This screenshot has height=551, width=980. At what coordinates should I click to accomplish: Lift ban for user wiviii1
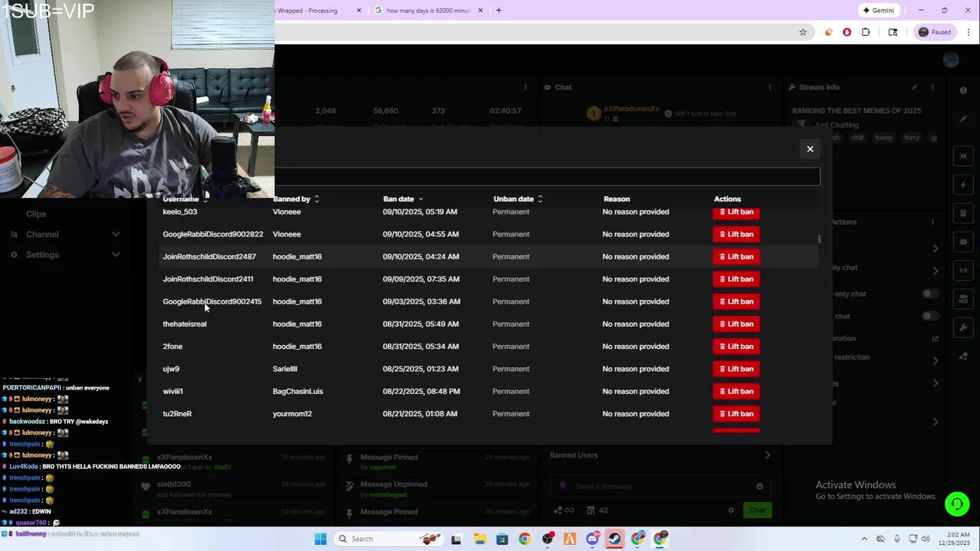736,391
